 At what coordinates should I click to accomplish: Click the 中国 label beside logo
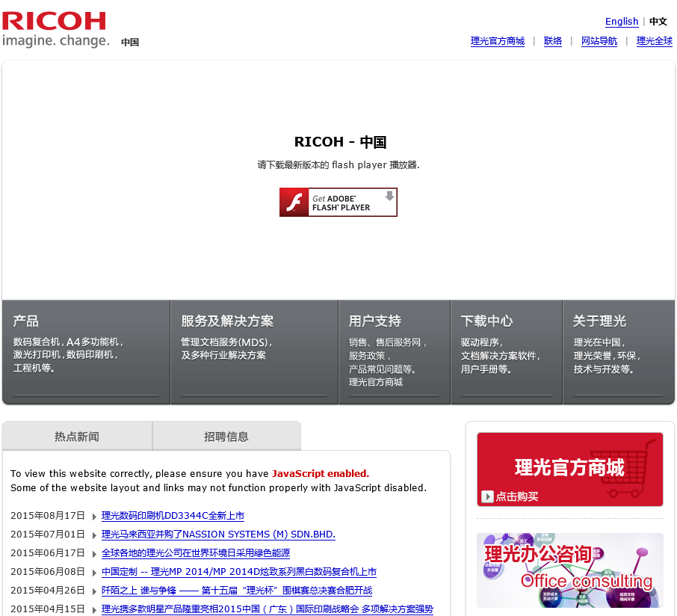tap(130, 43)
